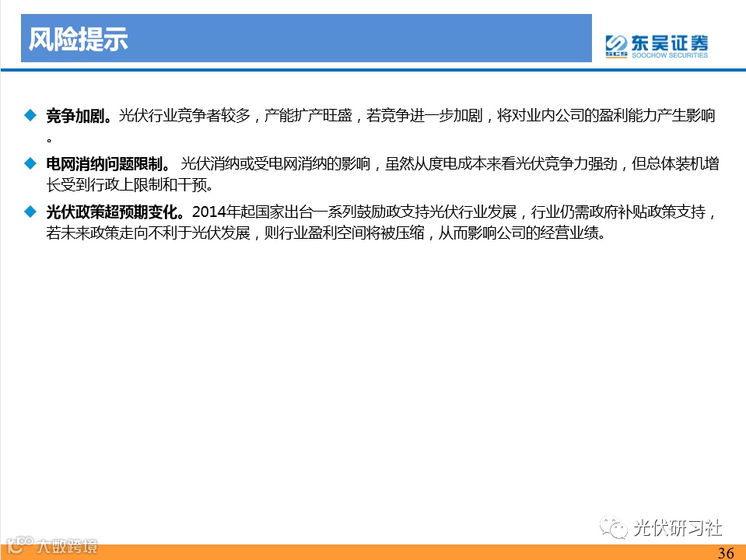Image resolution: width=746 pixels, height=560 pixels.
Task: Select the bold heading 光伏政策超预期变化。
Action: 115,212
